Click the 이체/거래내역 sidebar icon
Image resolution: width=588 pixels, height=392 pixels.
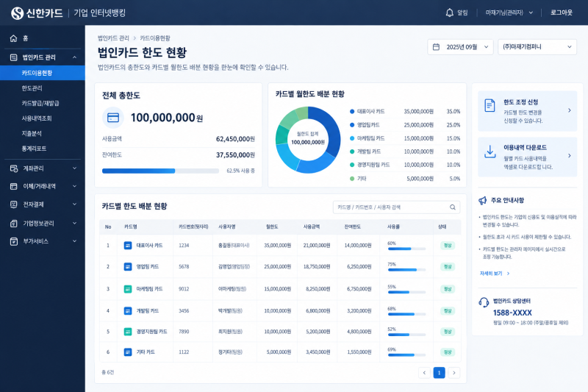coord(13,186)
